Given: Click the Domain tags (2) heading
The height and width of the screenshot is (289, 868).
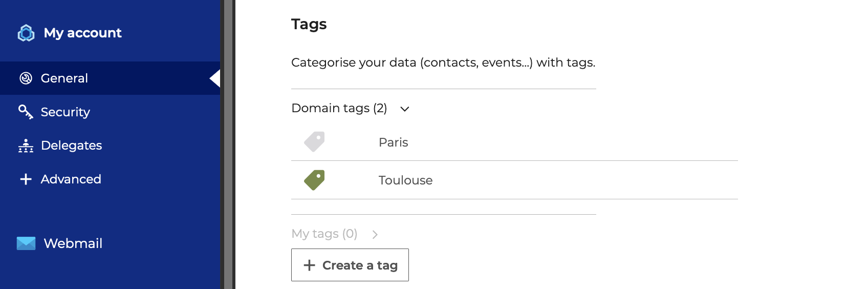Looking at the screenshot, I should point(339,108).
